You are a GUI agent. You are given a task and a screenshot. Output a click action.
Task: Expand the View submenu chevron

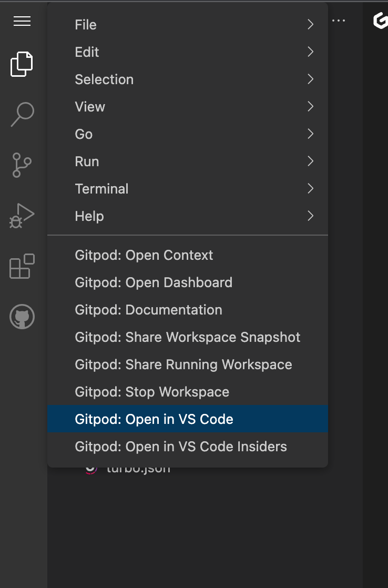click(x=310, y=106)
